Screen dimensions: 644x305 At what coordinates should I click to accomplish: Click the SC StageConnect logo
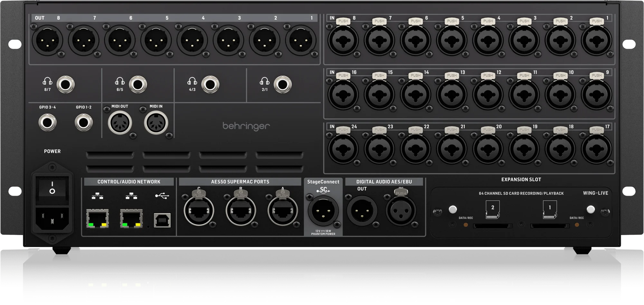tap(323, 190)
